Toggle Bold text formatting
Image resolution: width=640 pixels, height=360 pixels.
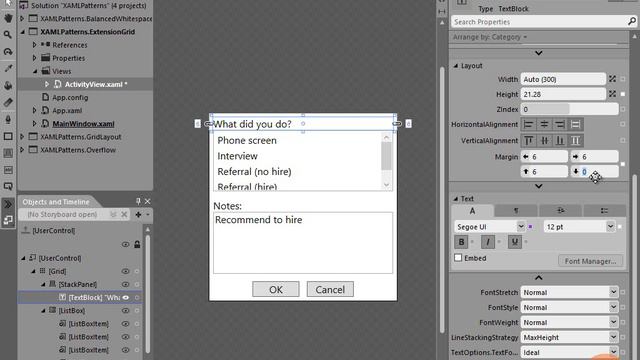pyautogui.click(x=461, y=242)
